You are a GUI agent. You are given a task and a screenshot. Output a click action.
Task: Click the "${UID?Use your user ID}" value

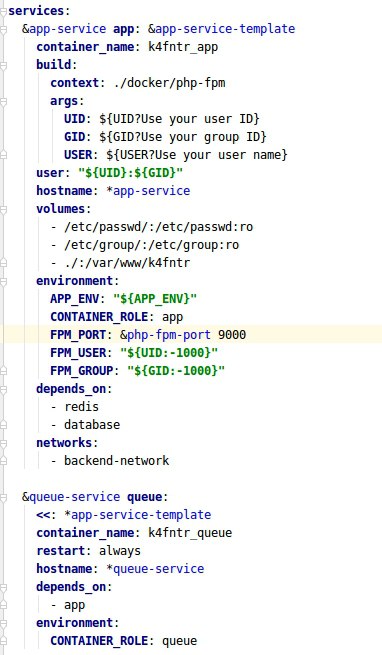point(179,119)
